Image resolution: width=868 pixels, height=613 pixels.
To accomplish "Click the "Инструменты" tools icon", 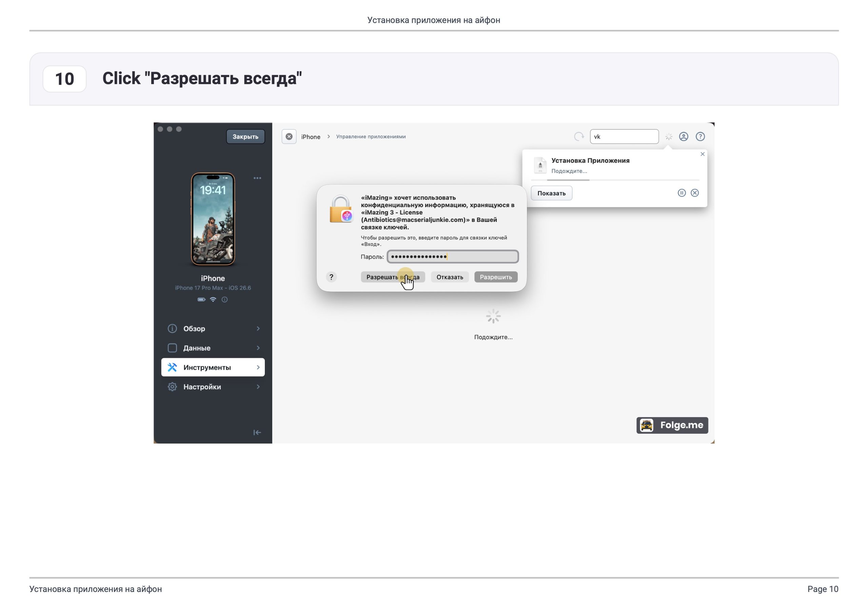I will [172, 367].
